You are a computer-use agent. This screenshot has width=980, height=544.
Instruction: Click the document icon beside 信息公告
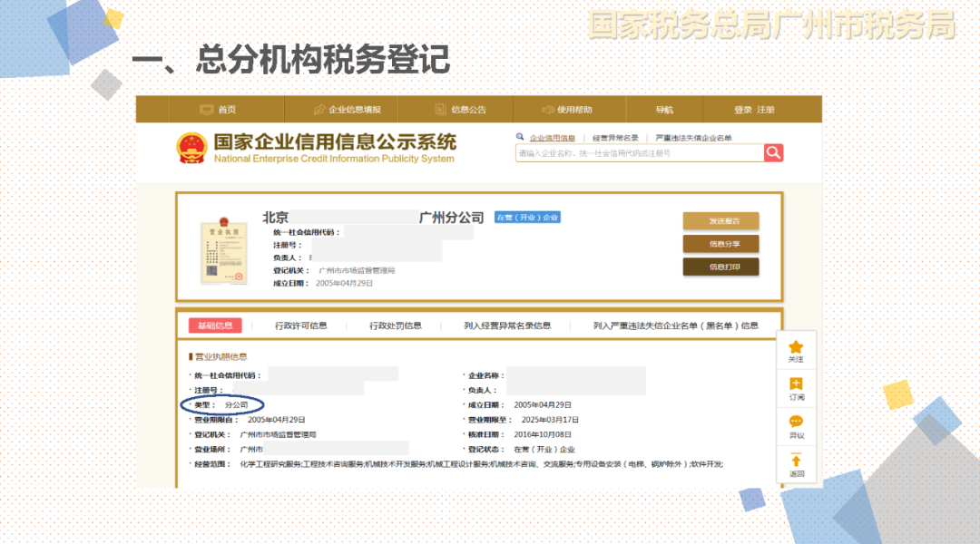[x=441, y=110]
